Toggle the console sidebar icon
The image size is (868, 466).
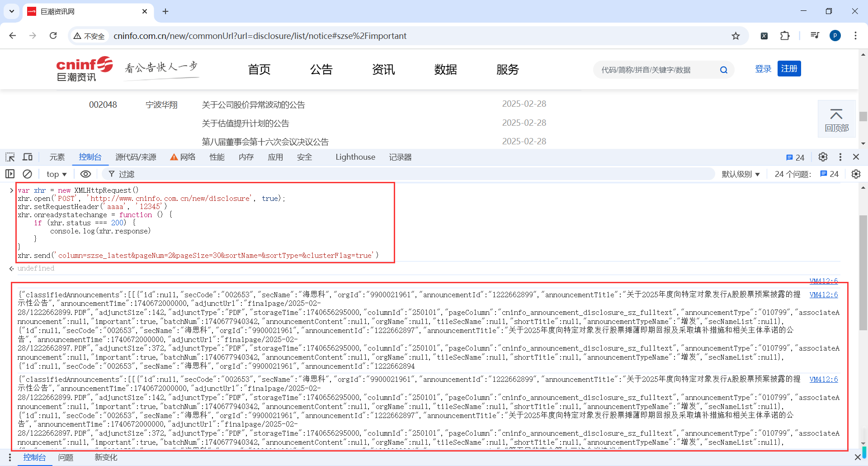[x=10, y=174]
